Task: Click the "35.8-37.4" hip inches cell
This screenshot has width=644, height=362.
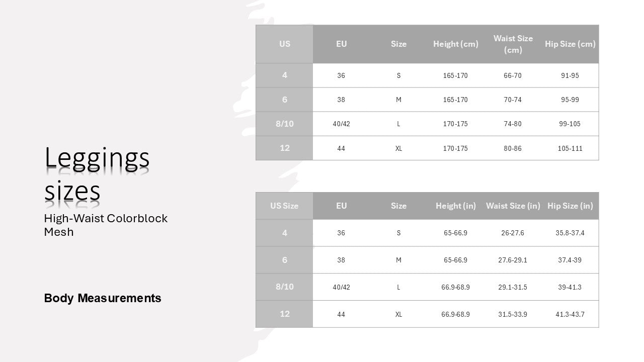Action: pyautogui.click(x=570, y=233)
